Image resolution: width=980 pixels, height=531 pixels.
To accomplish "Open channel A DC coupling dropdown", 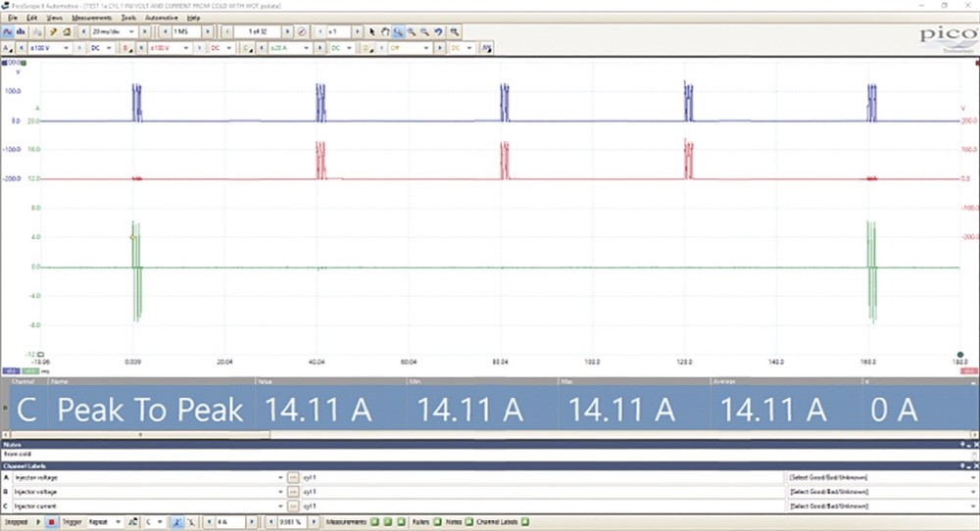I will click(x=102, y=47).
